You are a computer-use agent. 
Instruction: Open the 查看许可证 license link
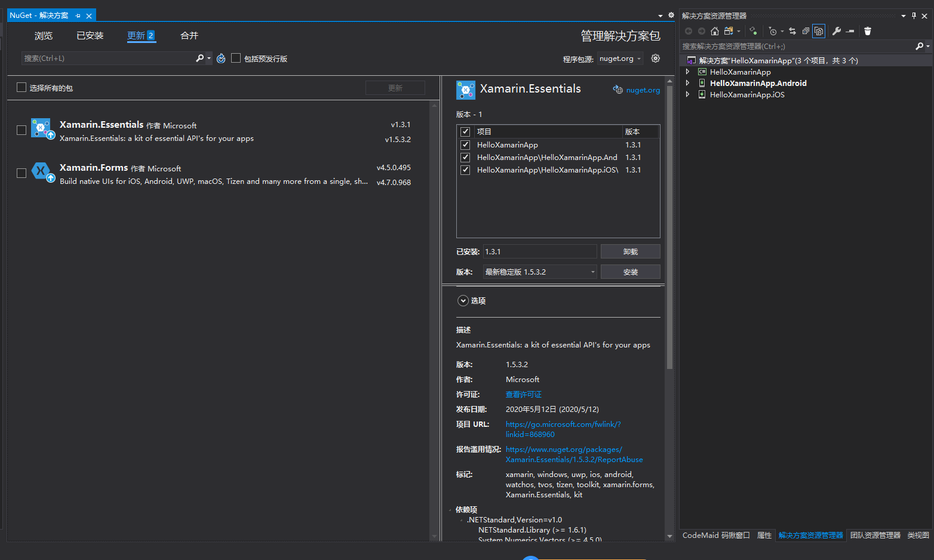523,394
